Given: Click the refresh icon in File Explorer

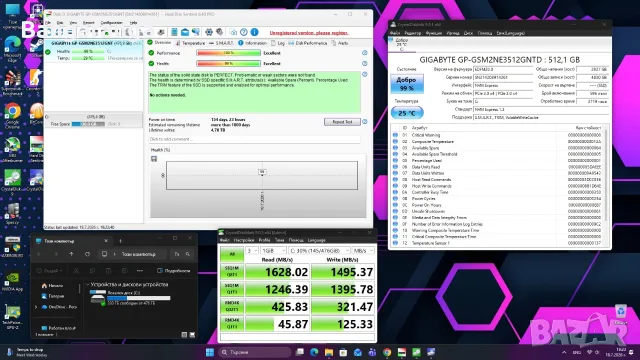Looking at the screenshot, I should click(87, 254).
